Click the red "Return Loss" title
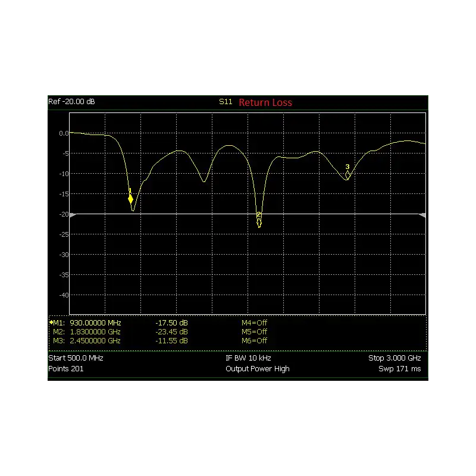Viewport: 476px width, 476px height. point(265,102)
